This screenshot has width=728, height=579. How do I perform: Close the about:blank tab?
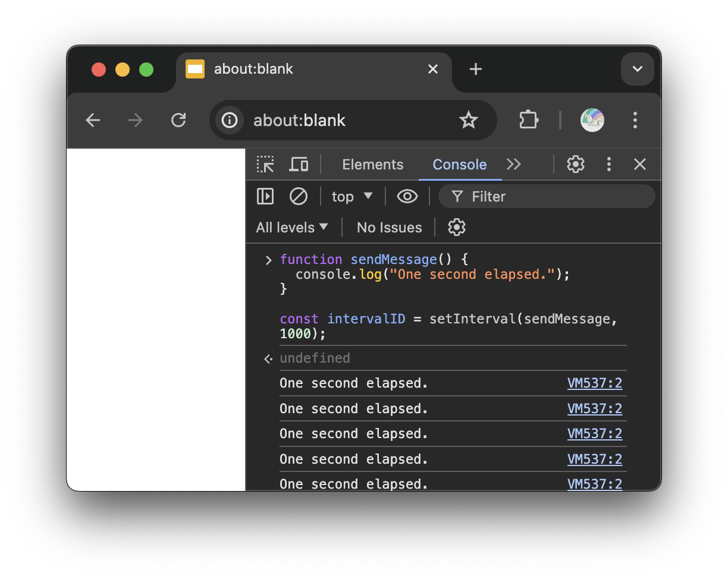point(433,70)
